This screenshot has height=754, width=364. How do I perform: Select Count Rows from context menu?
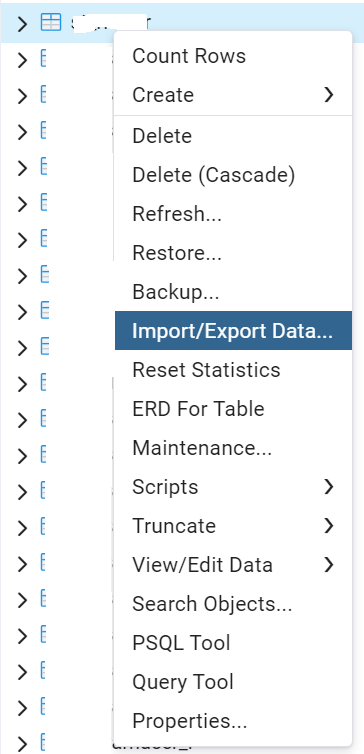coord(233,56)
